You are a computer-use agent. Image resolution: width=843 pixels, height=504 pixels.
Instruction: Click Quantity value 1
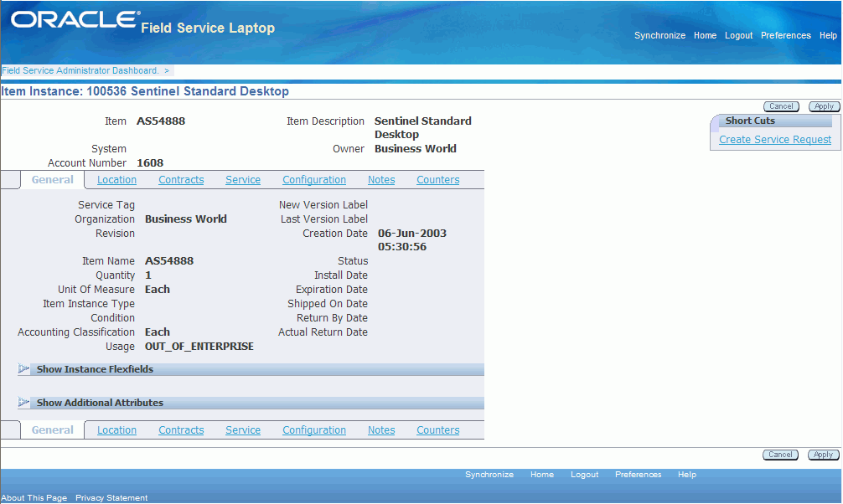tap(148, 275)
